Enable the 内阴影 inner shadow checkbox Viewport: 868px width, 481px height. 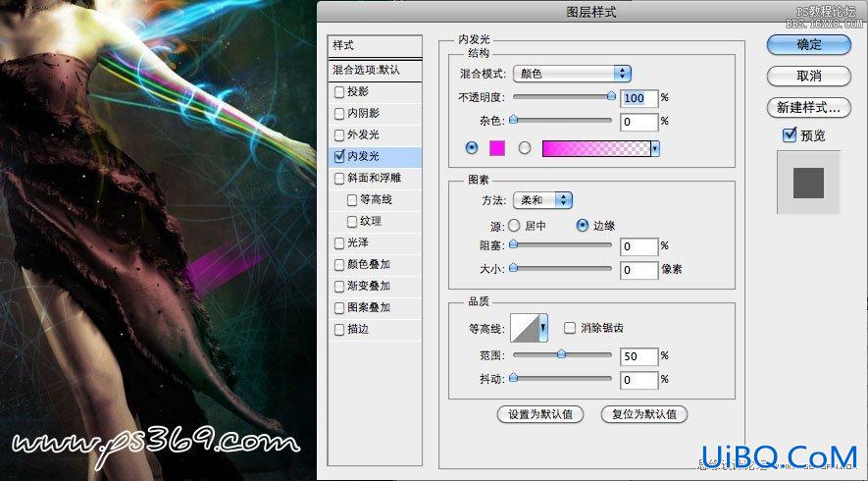(339, 114)
